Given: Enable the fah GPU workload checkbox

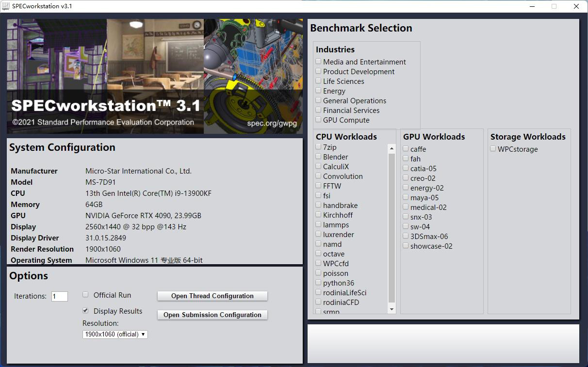Looking at the screenshot, I should click(x=406, y=158).
